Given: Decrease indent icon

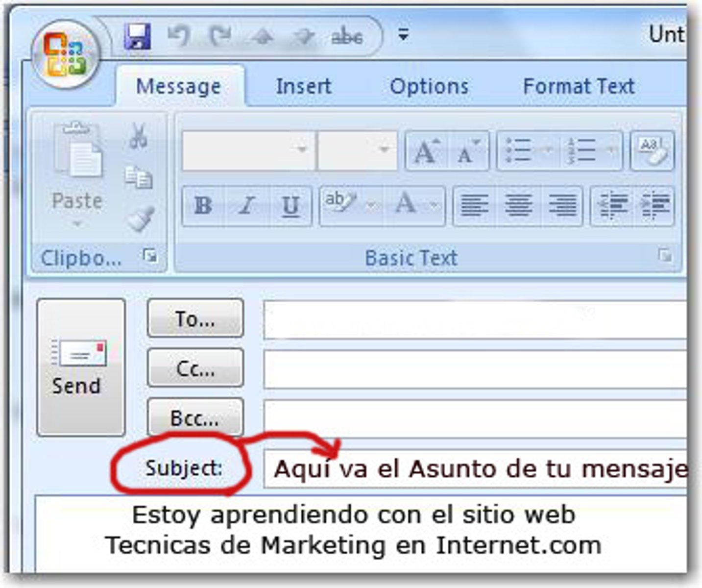Looking at the screenshot, I should pyautogui.click(x=612, y=206).
